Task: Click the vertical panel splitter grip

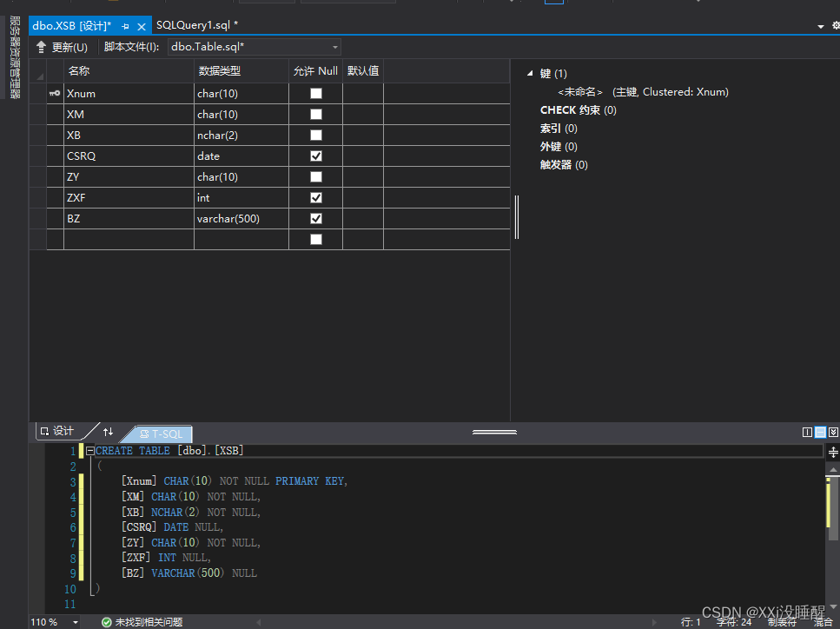Action: tap(517, 217)
